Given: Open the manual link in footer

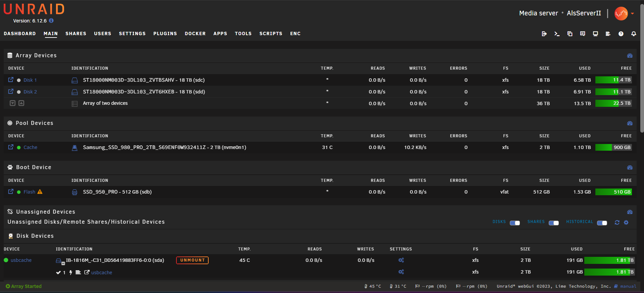Looking at the screenshot, I should pos(628,286).
